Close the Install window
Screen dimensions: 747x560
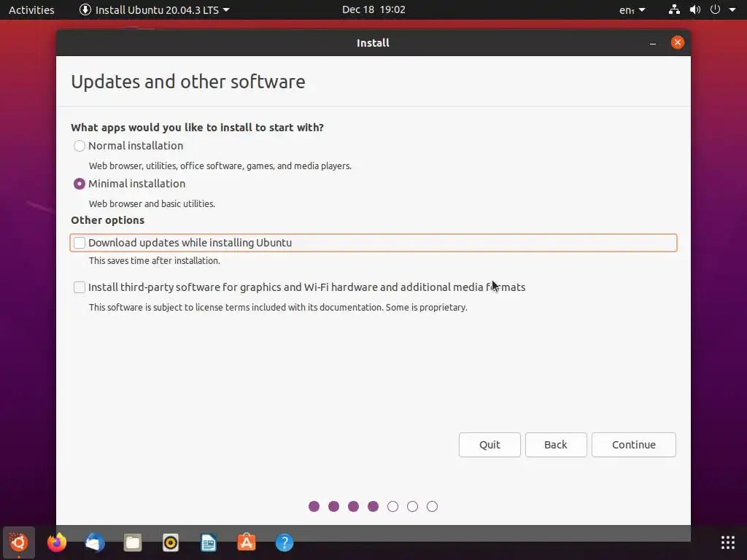point(678,42)
